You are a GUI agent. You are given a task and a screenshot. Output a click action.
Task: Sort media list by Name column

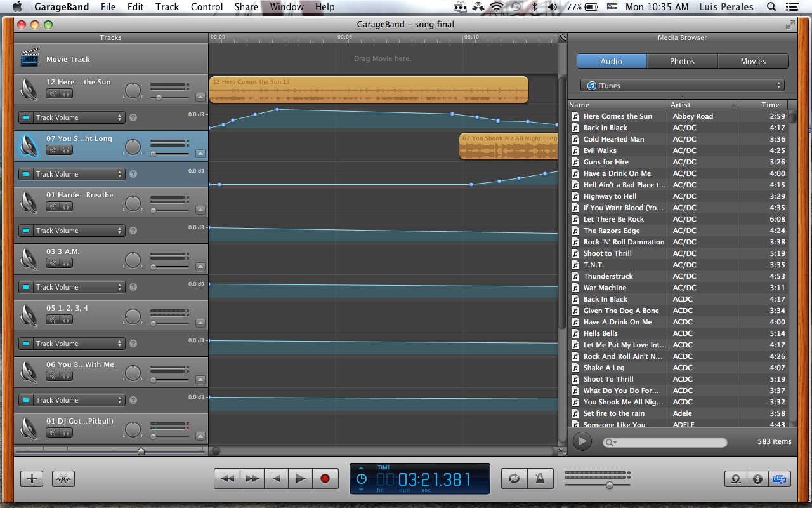(x=618, y=105)
